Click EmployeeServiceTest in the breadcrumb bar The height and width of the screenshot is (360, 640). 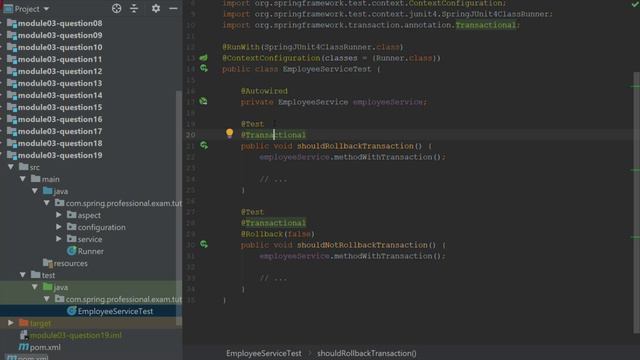point(264,353)
